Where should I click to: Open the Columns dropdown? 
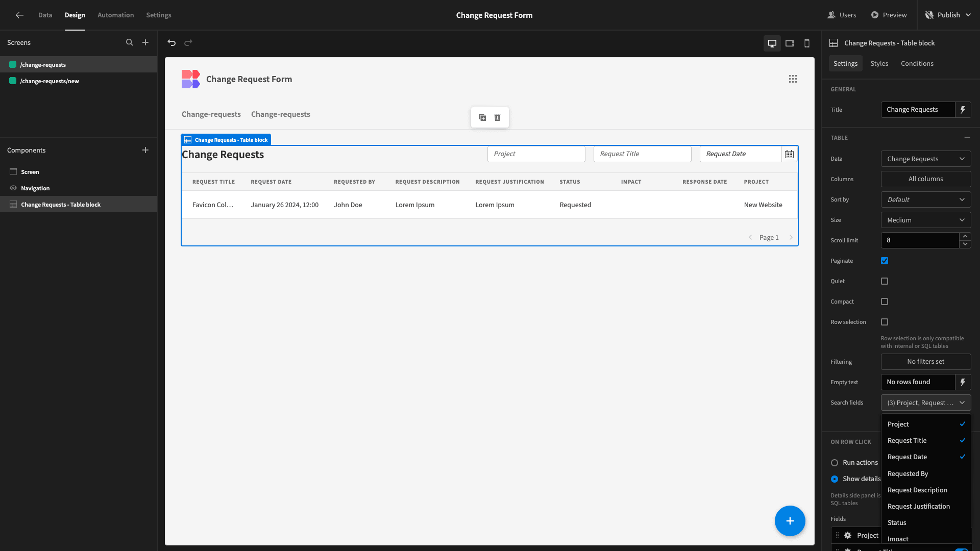point(925,178)
